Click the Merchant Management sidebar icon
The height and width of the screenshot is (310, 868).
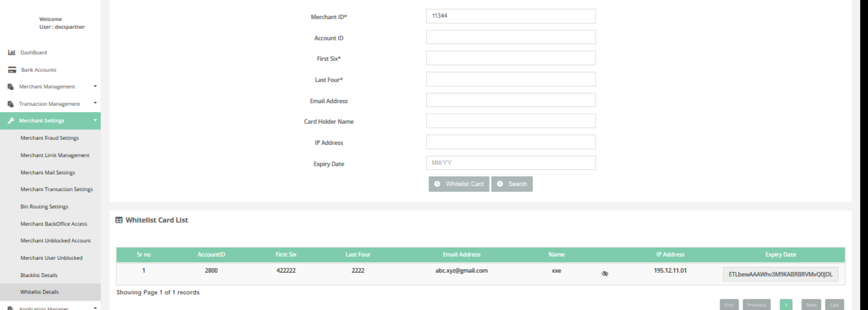[11, 87]
